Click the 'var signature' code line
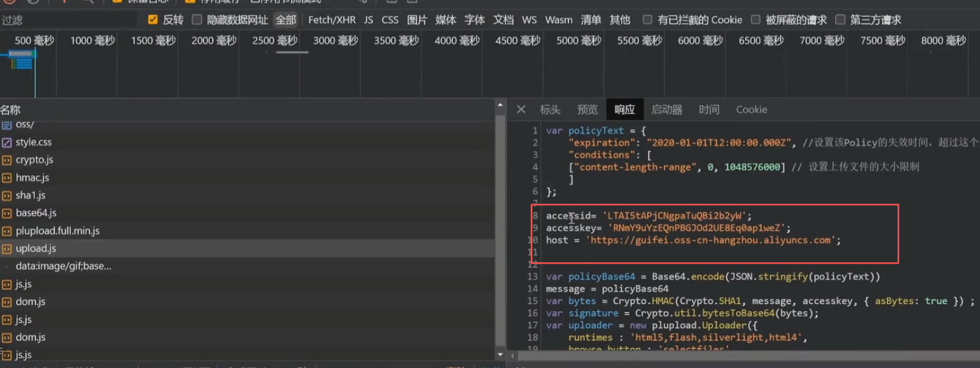The image size is (980, 368). click(682, 314)
